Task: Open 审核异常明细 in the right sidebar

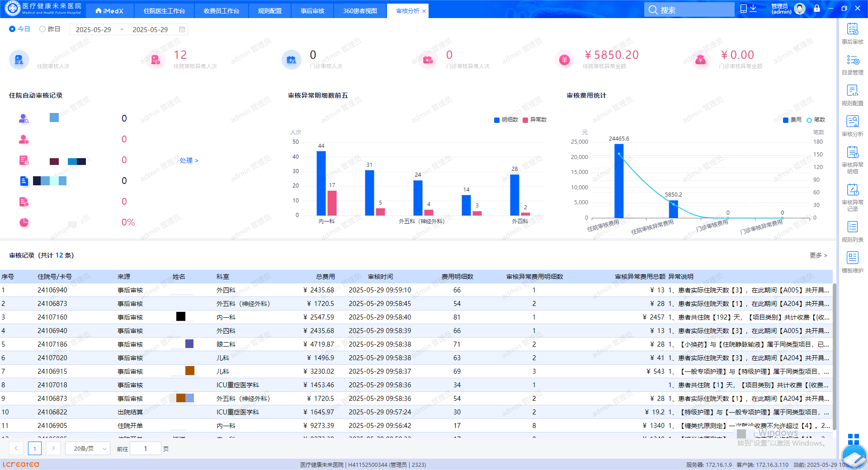Action: (x=852, y=160)
